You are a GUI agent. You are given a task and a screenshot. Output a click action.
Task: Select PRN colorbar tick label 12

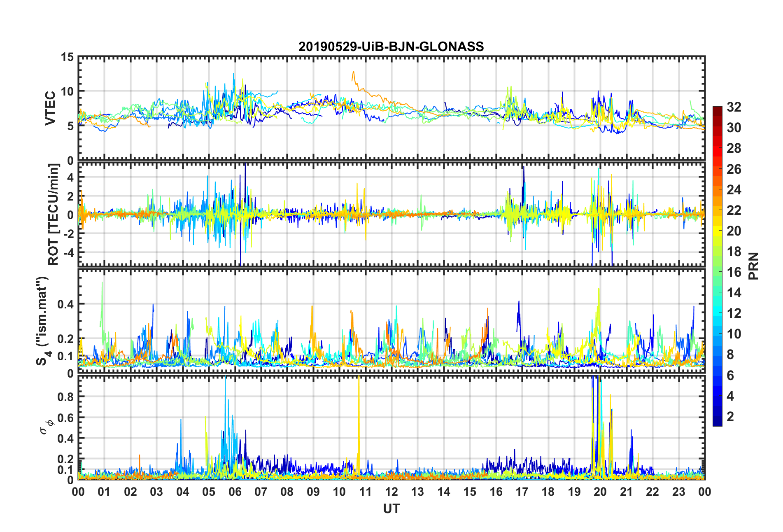(734, 313)
